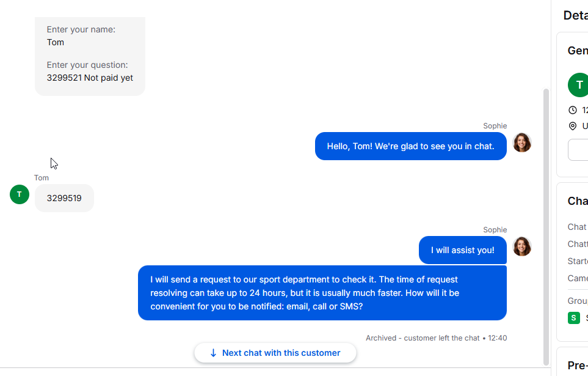Viewport: 588px width, 376px height.
Task: Click the location pin icon in Details panel
Action: coord(573,126)
